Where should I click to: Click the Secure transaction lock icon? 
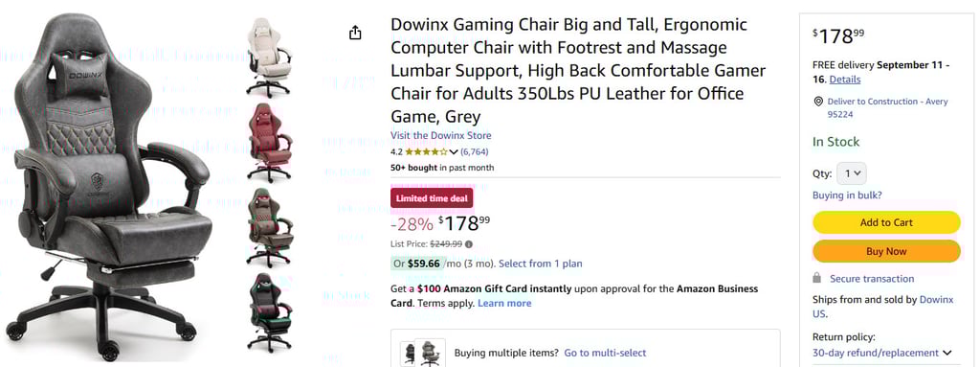[817, 278]
